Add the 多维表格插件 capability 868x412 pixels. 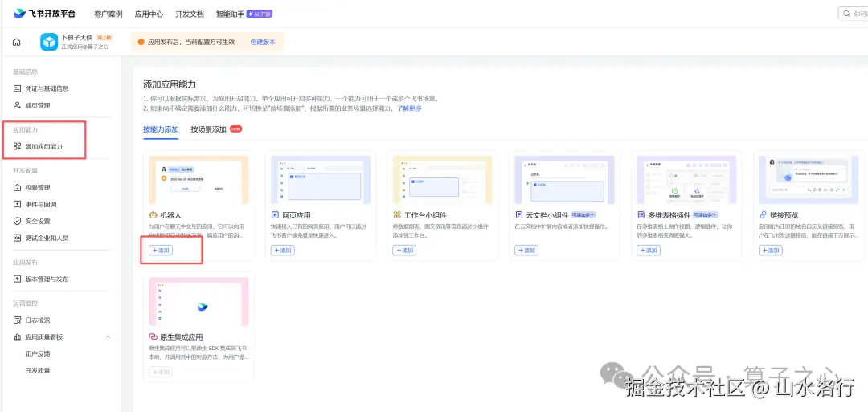(x=649, y=251)
